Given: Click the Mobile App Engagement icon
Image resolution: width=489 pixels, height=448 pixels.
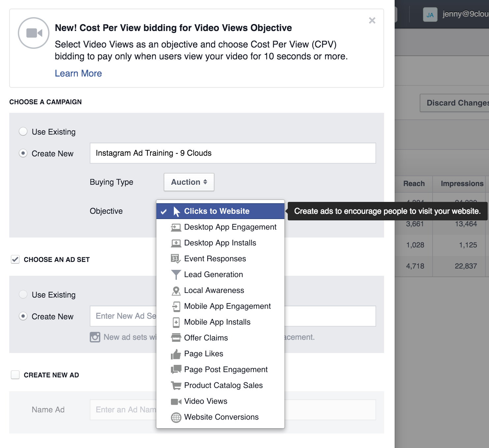Looking at the screenshot, I should point(176,306).
